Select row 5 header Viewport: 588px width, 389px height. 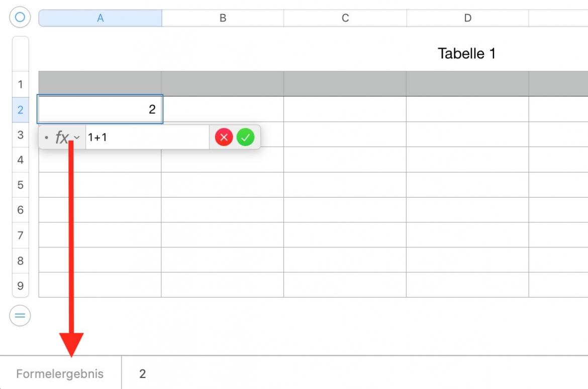20,185
